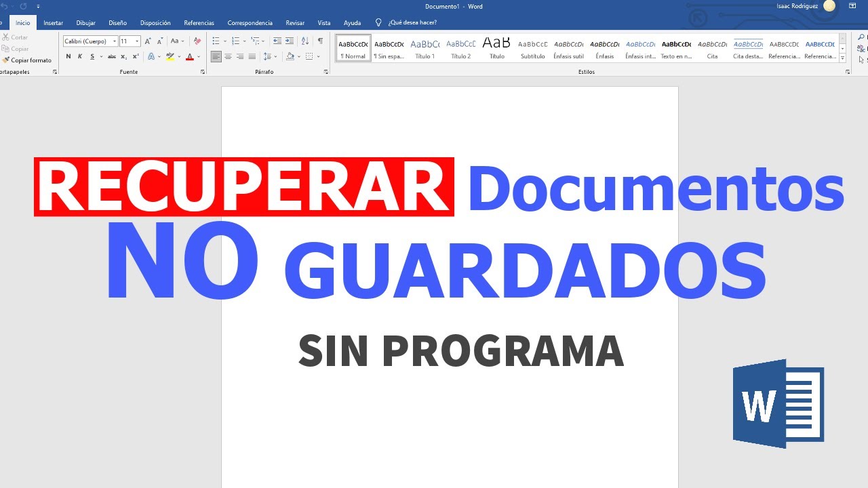Viewport: 868px width, 488px height.
Task: Click the Copiar icon in the clipboard group
Action: click(5, 49)
